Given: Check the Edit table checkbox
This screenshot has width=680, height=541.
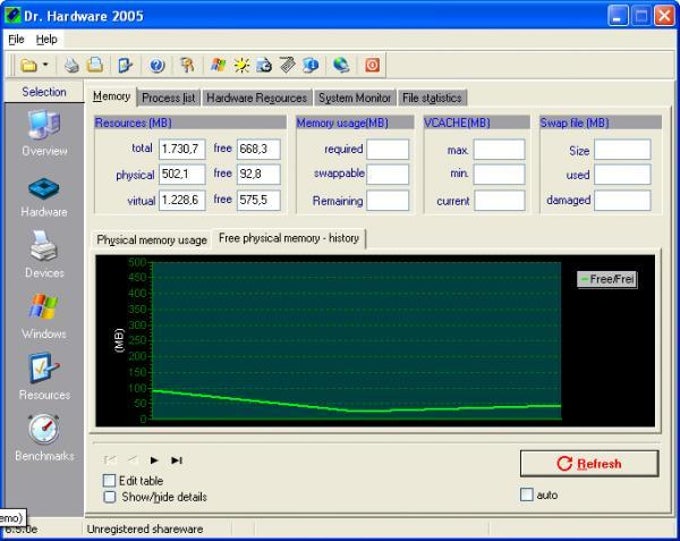Looking at the screenshot, I should click(x=109, y=480).
